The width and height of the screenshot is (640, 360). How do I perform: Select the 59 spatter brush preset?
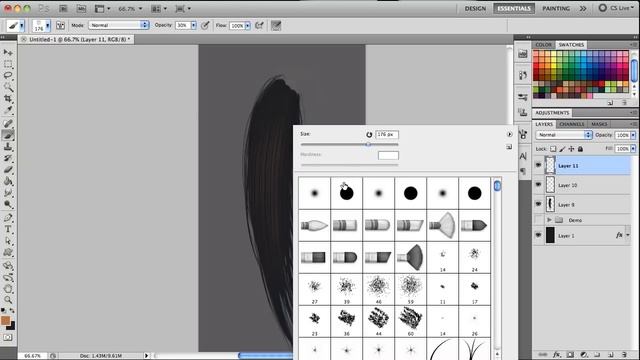410,289
